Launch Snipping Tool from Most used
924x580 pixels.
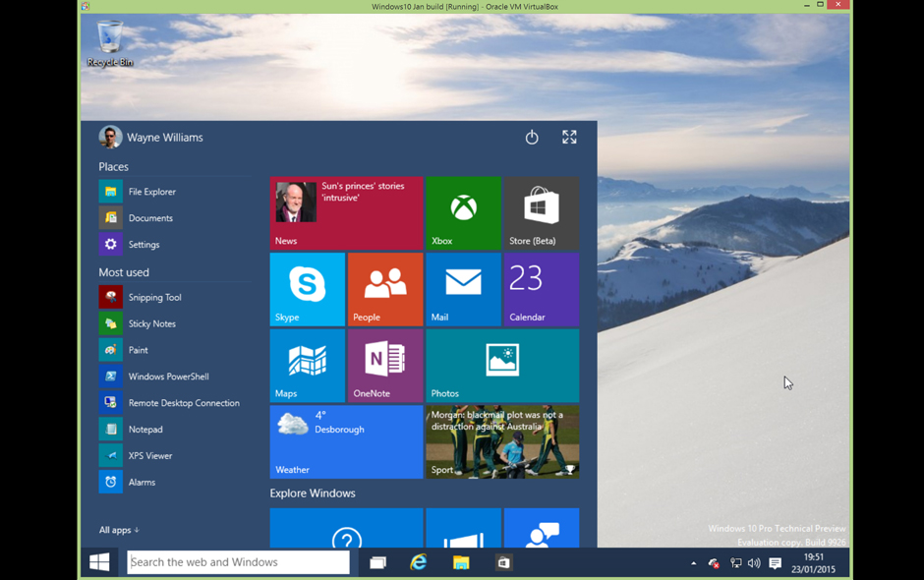tap(176, 297)
